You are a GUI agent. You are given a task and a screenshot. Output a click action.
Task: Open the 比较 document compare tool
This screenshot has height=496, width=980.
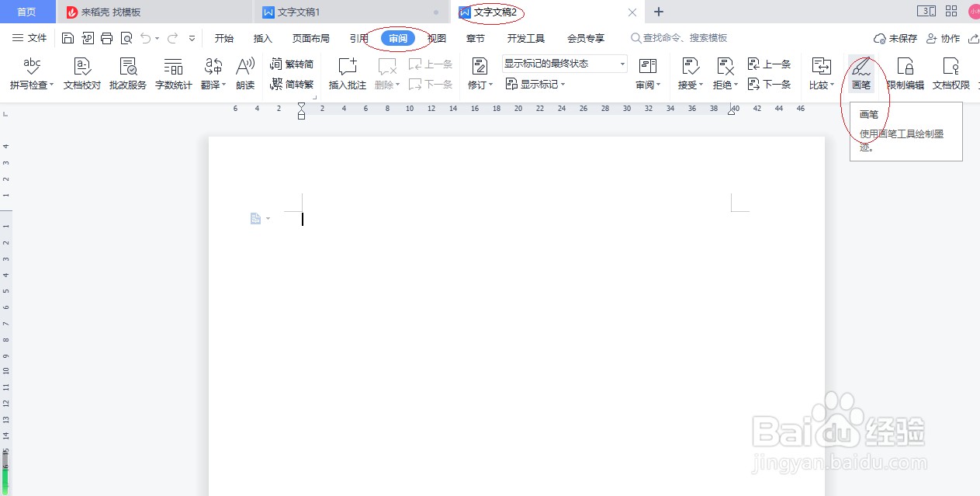(x=820, y=74)
